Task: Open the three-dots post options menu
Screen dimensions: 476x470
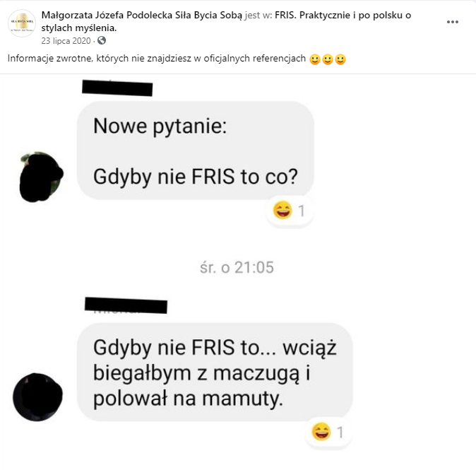Action: pyautogui.click(x=452, y=22)
